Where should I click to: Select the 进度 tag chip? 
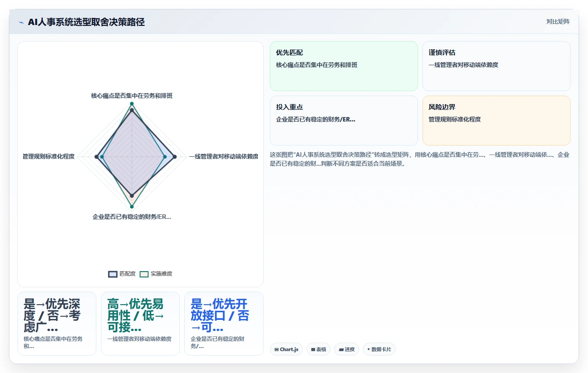347,349
